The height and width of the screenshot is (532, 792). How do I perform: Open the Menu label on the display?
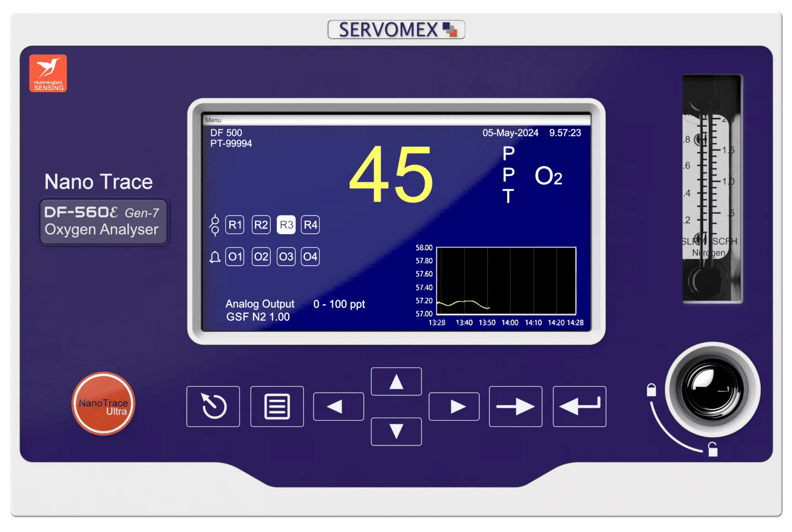coord(213,120)
